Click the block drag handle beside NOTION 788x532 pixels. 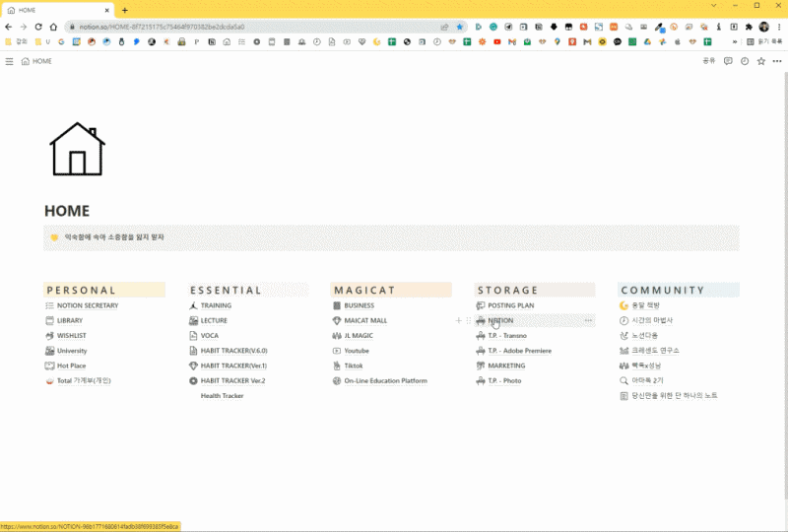tap(469, 320)
